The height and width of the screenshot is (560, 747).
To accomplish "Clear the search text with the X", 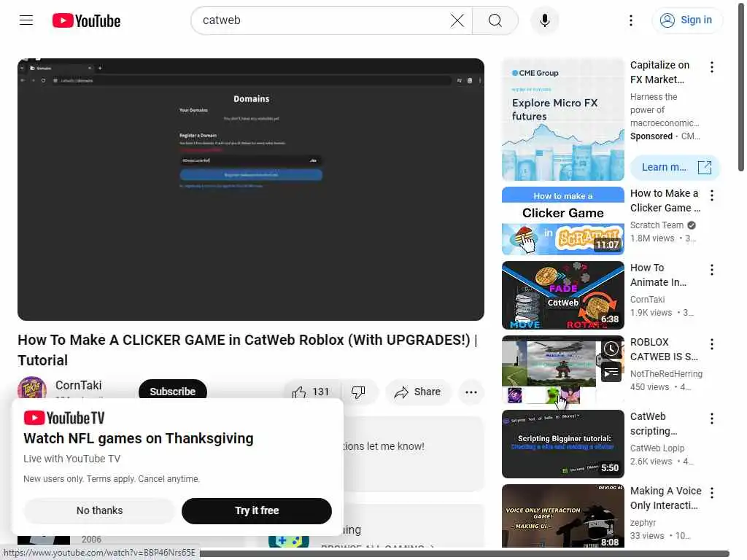I will click(457, 20).
